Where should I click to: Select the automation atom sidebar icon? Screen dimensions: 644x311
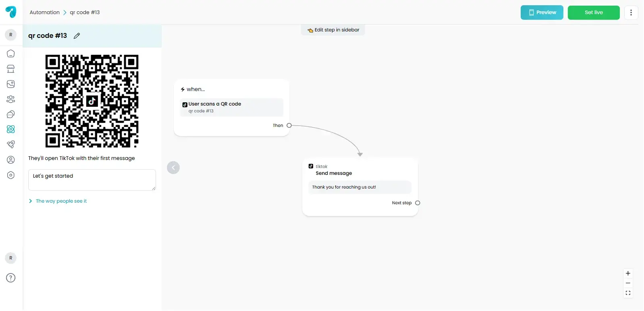point(11,129)
